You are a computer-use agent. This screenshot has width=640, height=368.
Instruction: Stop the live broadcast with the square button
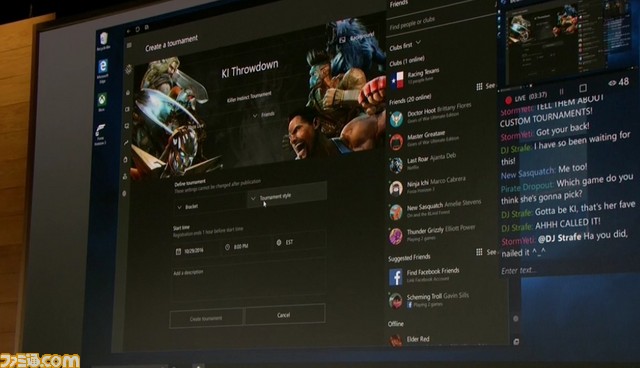(x=583, y=88)
